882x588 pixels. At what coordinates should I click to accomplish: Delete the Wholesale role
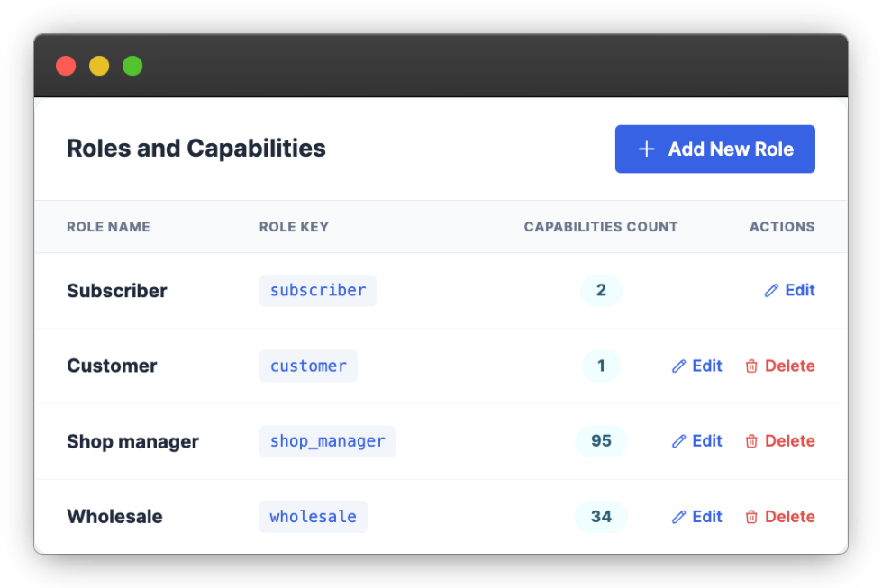[779, 517]
